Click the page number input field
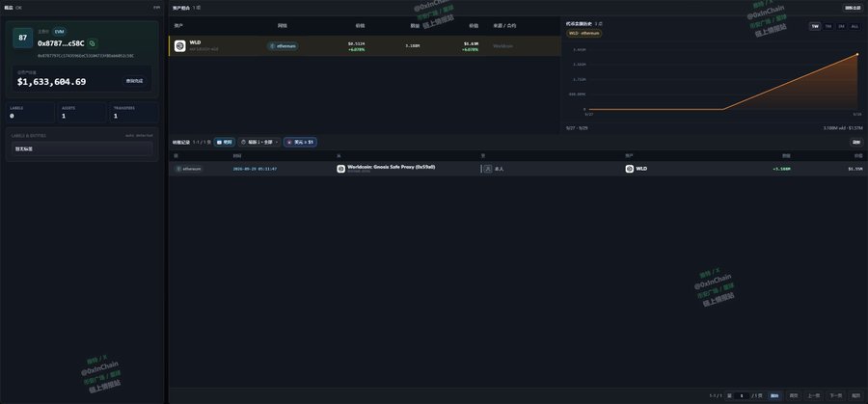Image resolution: width=868 pixels, height=404 pixels. pos(742,395)
